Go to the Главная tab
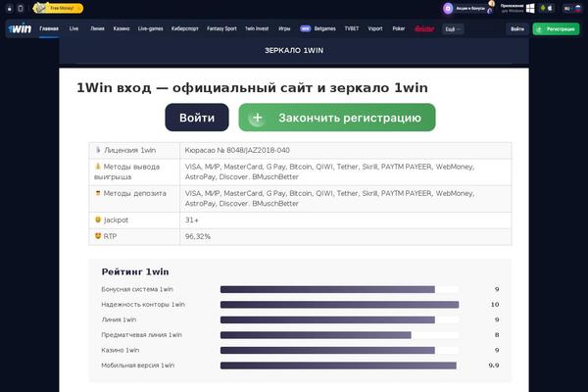588x392 pixels. (x=49, y=28)
